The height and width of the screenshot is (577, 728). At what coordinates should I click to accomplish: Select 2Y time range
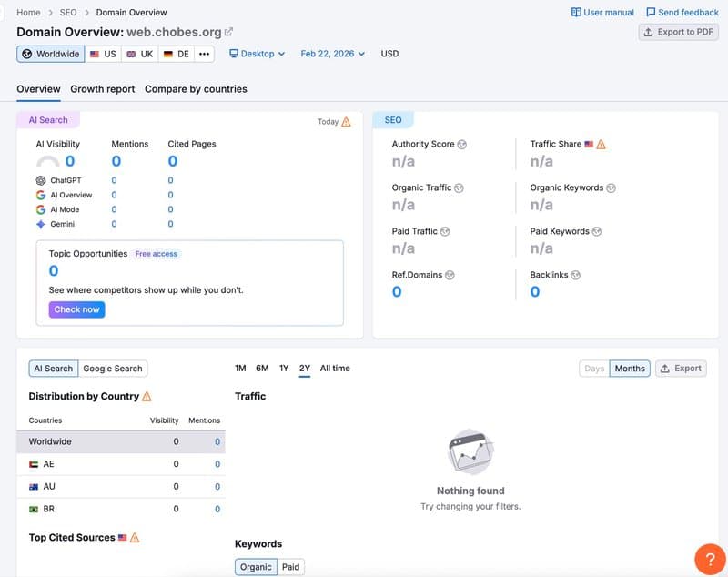tap(305, 368)
